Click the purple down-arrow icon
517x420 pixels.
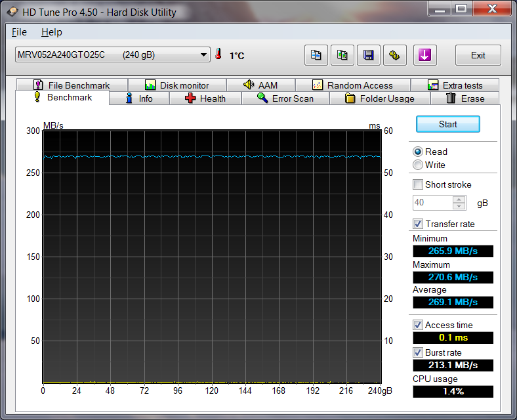(x=424, y=55)
